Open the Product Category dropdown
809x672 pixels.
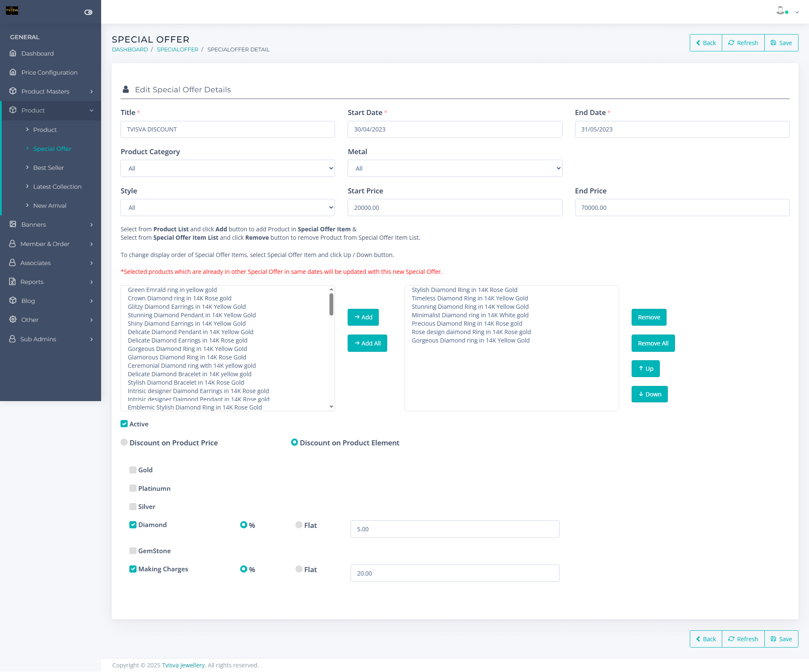228,168
